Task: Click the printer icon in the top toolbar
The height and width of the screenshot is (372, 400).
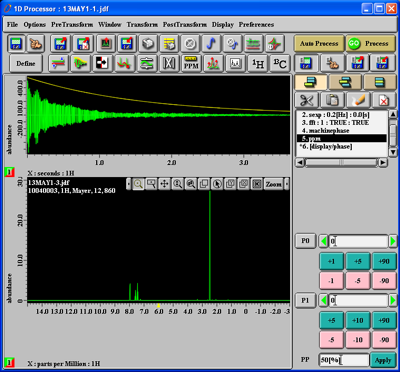Action: click(148, 44)
